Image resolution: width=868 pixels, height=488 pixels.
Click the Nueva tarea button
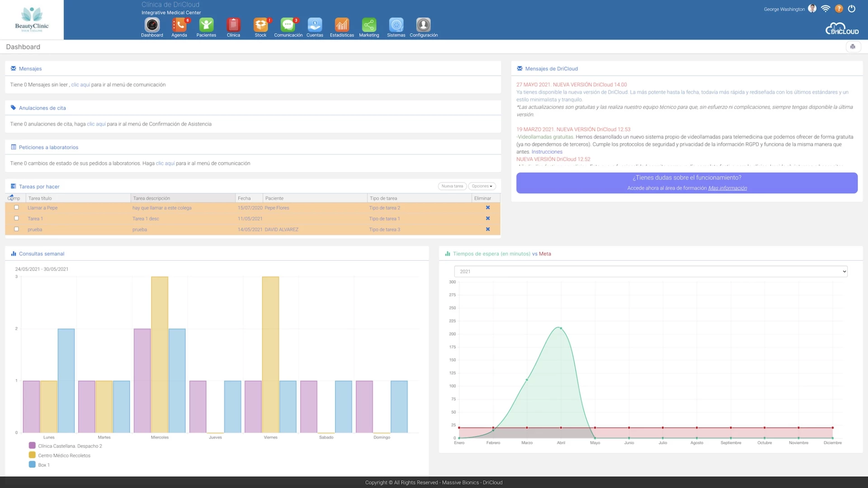pyautogui.click(x=452, y=186)
